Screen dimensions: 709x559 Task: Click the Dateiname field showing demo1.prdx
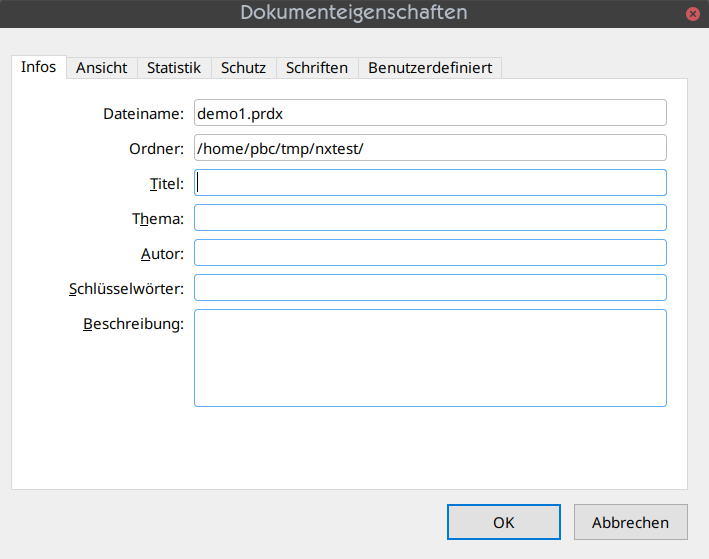(430, 113)
